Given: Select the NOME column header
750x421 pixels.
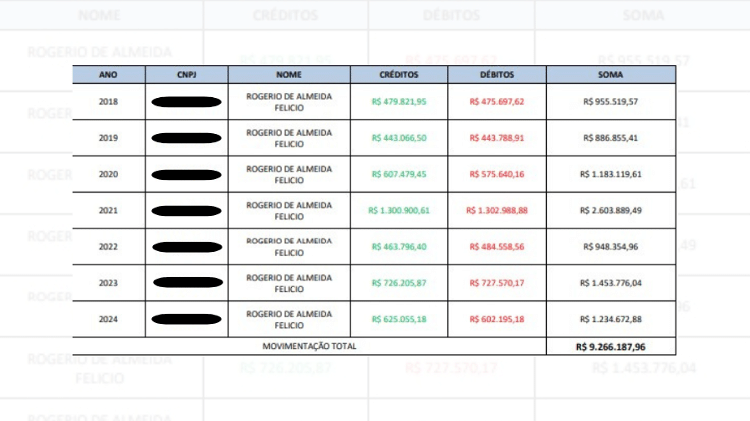Looking at the screenshot, I should coord(289,75).
